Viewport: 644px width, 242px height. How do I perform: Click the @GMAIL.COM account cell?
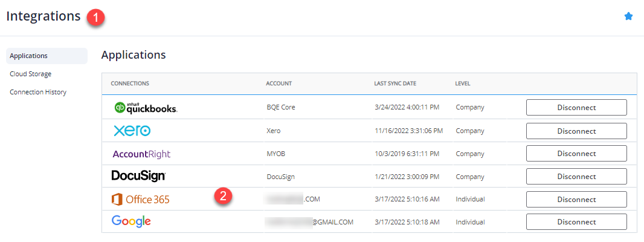(309, 222)
